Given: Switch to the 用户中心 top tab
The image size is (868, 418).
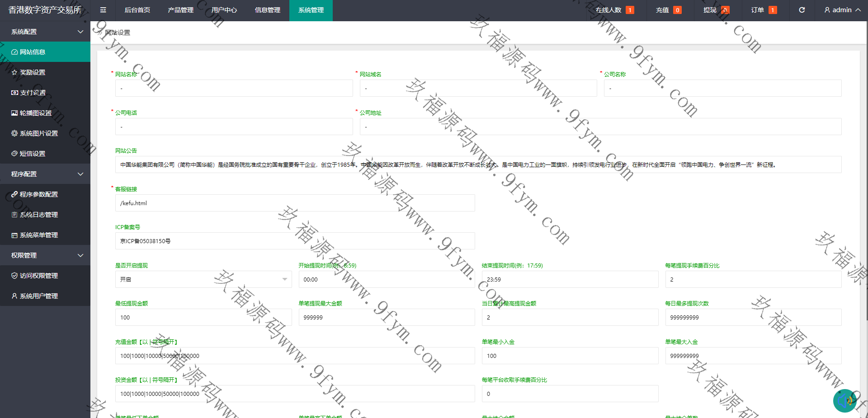Looking at the screenshot, I should point(224,10).
